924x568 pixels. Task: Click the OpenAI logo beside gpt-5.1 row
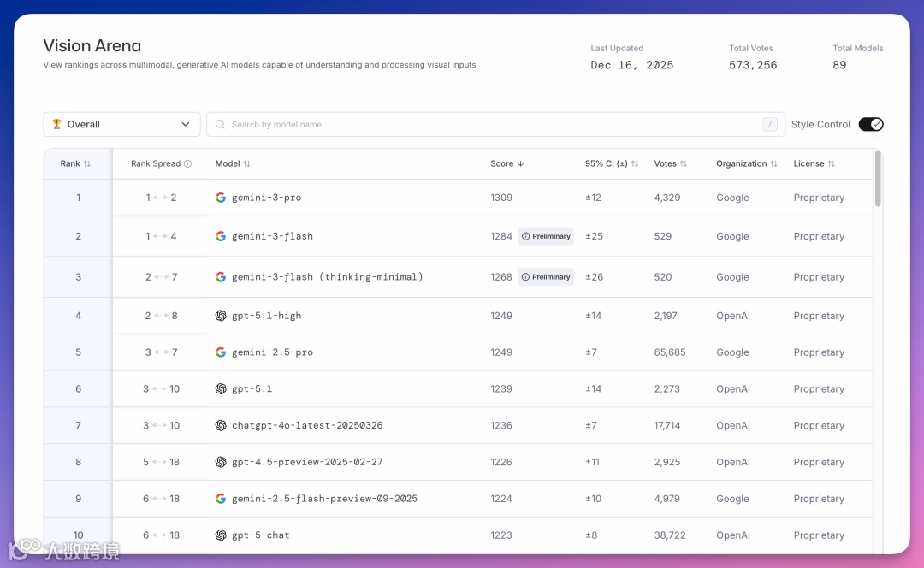tap(221, 389)
